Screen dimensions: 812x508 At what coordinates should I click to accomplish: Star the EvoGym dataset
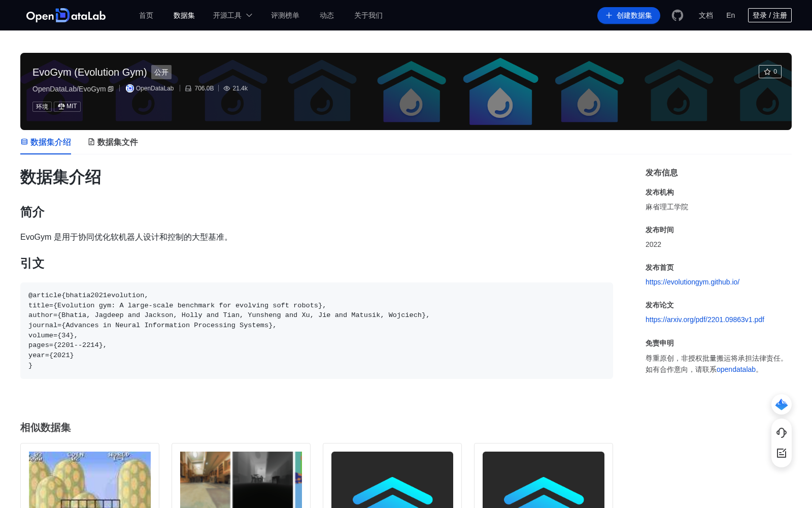(x=770, y=72)
